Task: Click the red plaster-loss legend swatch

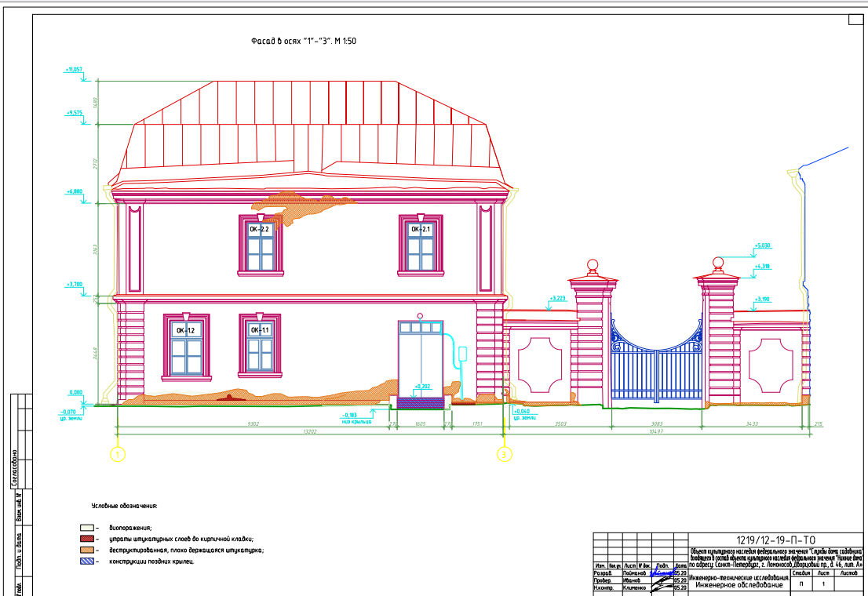Action: tap(87, 539)
